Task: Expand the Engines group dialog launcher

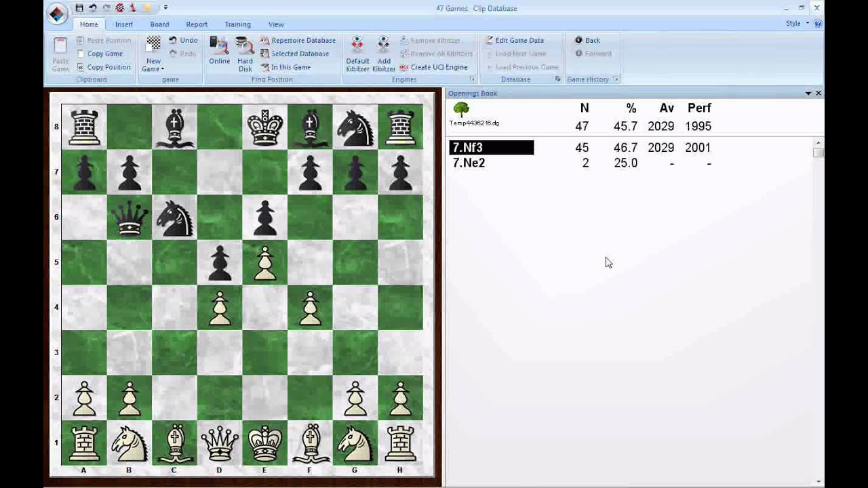Action: [472, 79]
